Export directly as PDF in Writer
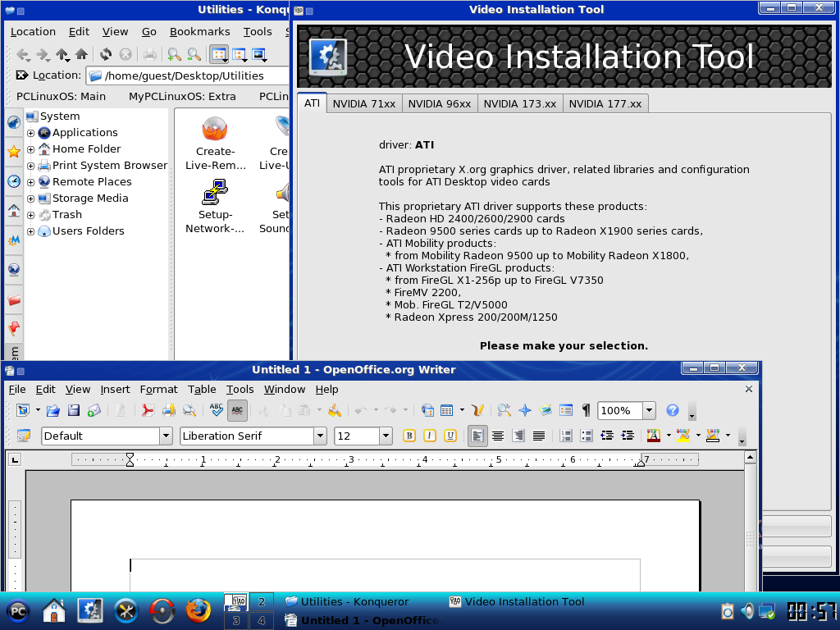 click(x=148, y=410)
